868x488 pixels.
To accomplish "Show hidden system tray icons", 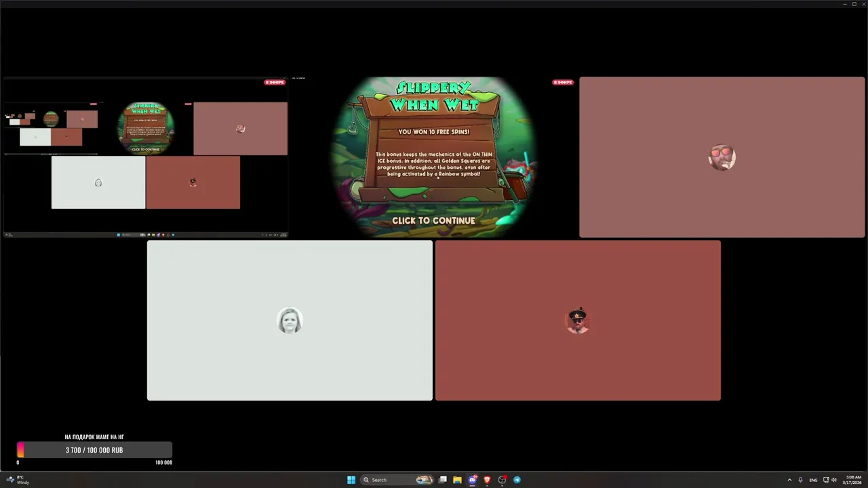I will (x=789, y=480).
